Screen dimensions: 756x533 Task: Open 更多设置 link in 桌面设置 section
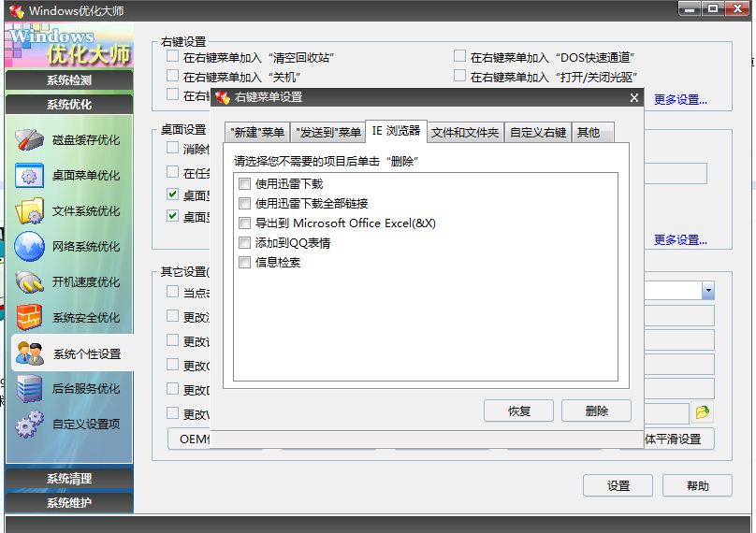click(680, 239)
